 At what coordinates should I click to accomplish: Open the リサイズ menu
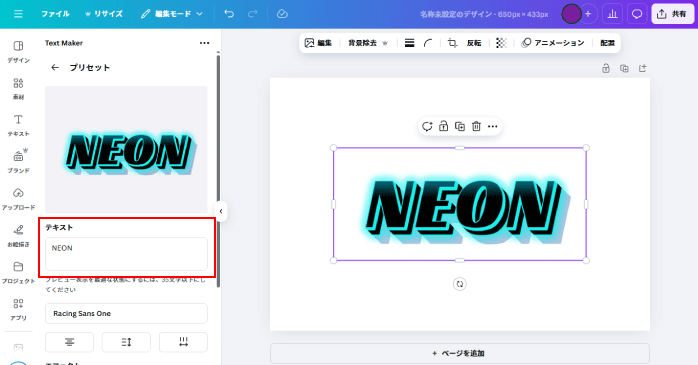tap(103, 14)
